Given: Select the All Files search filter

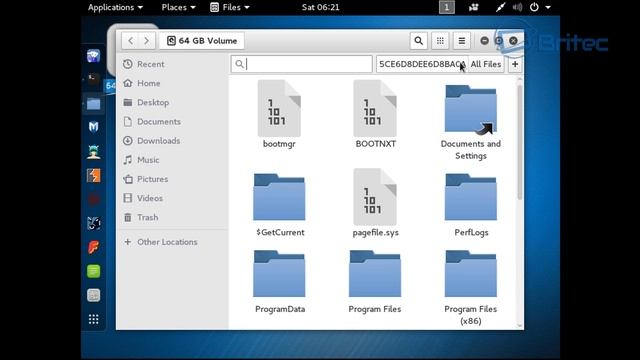Looking at the screenshot, I should click(x=485, y=64).
